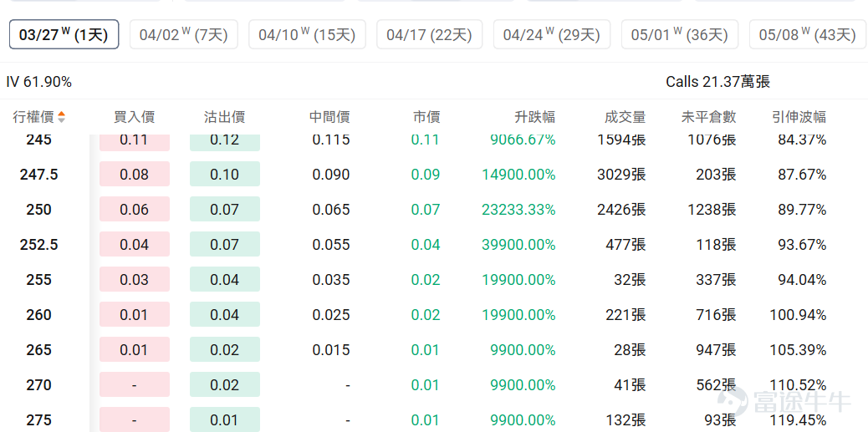
Task: Click the IV 61.90% label
Action: pos(38,83)
